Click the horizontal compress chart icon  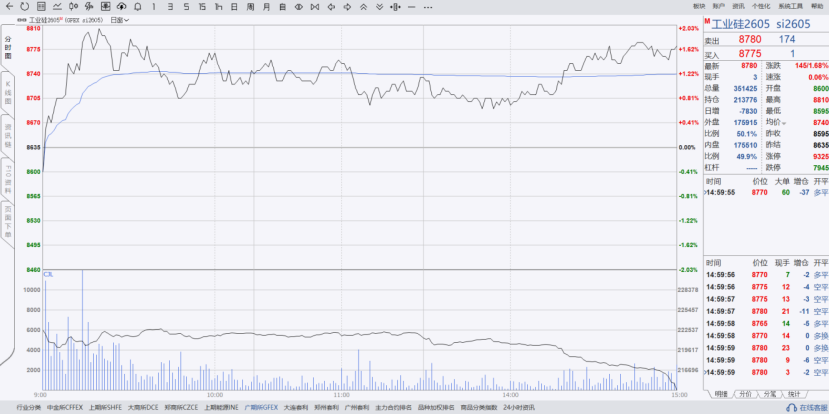pos(395,7)
